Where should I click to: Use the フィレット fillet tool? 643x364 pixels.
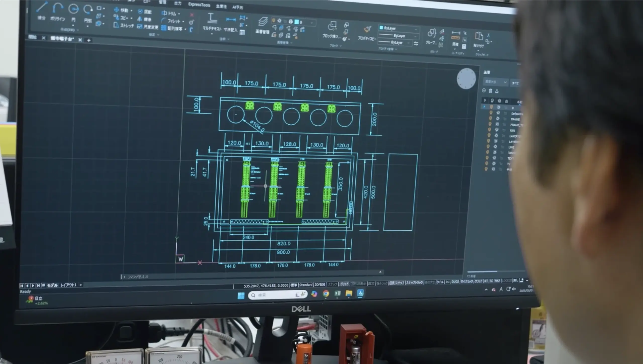171,21
